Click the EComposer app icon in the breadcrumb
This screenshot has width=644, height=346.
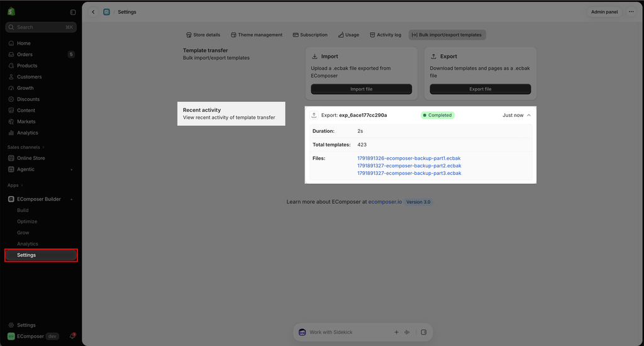coord(106,12)
